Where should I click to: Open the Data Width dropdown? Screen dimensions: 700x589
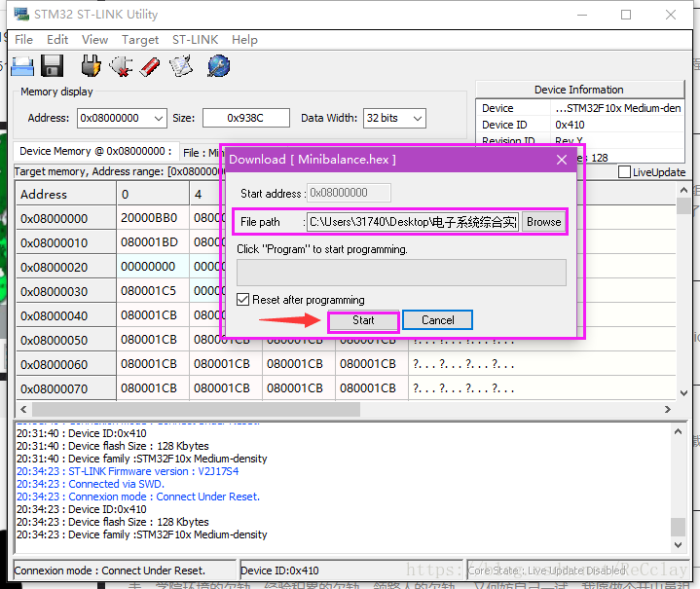click(417, 118)
